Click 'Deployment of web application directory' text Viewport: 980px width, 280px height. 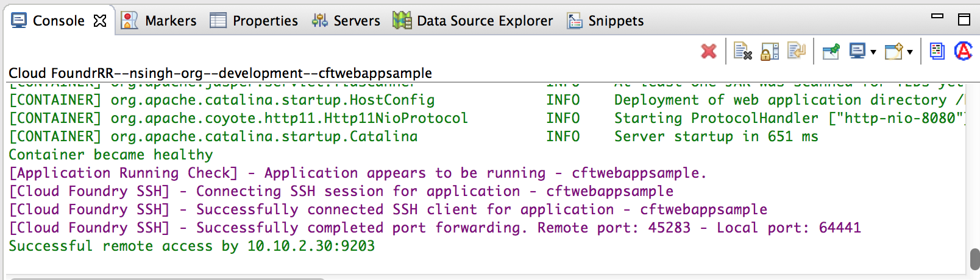click(x=780, y=100)
